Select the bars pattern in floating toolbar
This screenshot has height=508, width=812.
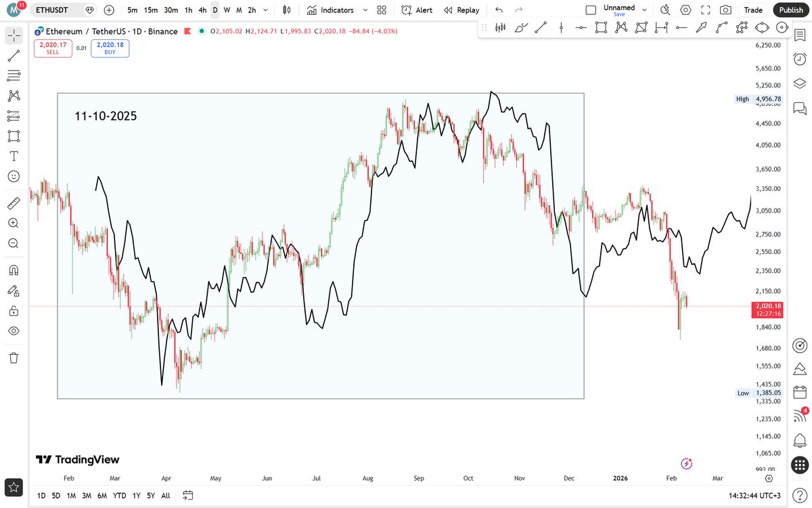pos(501,28)
